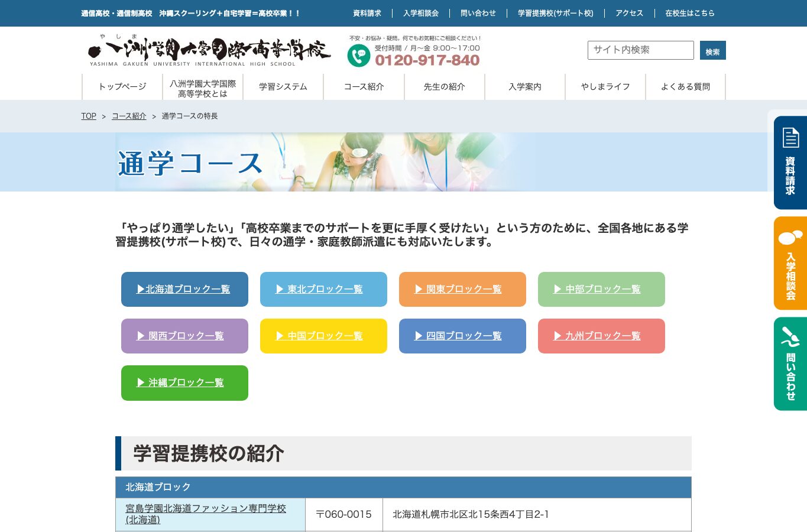Click the コース紹介 breadcrumb link
The width and height of the screenshot is (807, 532).
pyautogui.click(x=129, y=116)
